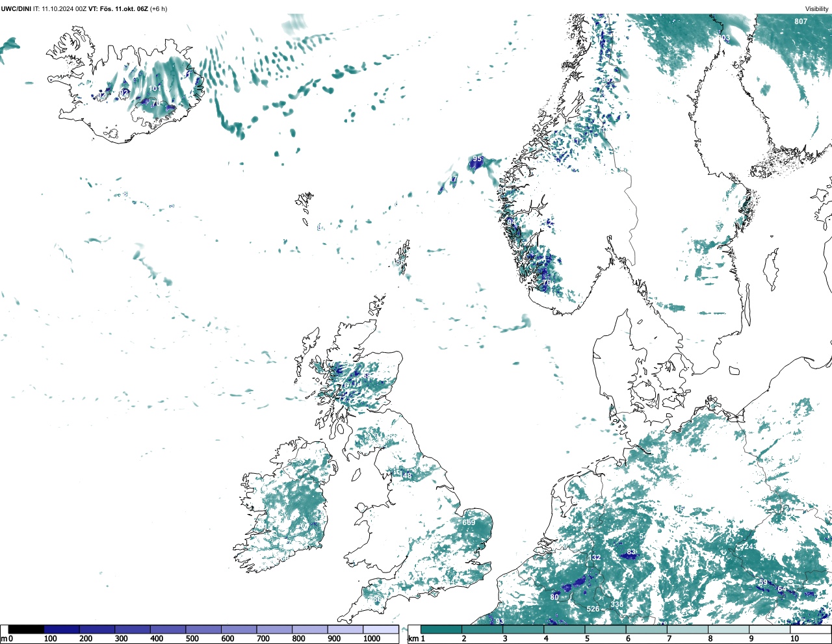The image size is (832, 644).
Task: Click the 'Visibility' title label
Action: pos(817,9)
